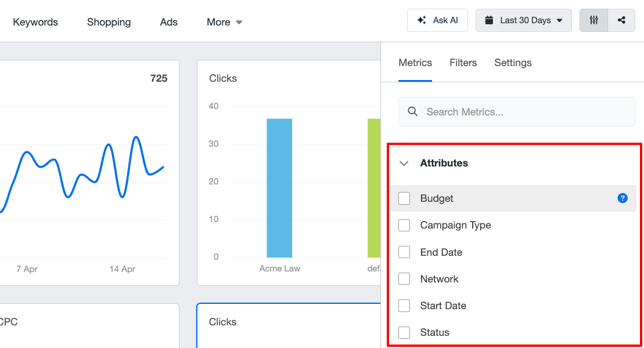Screen dimensions: 644x348
Task: Enable the Budget attribute checkbox
Action: [x=404, y=198]
